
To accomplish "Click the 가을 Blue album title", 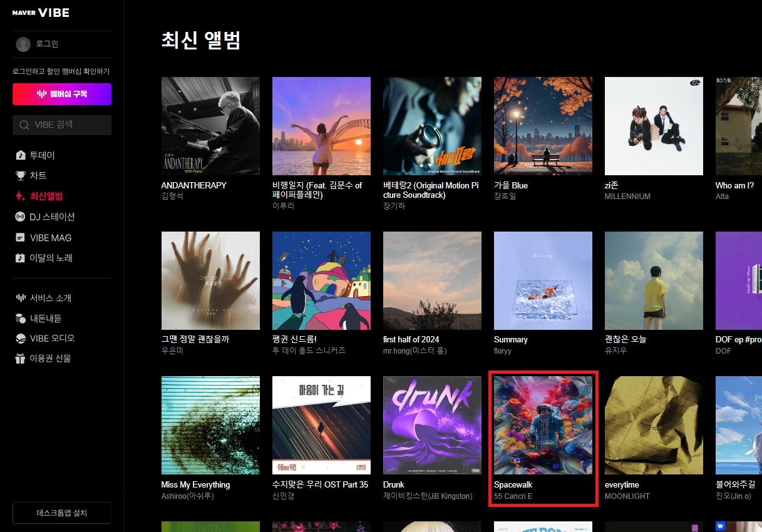I will click(511, 185).
